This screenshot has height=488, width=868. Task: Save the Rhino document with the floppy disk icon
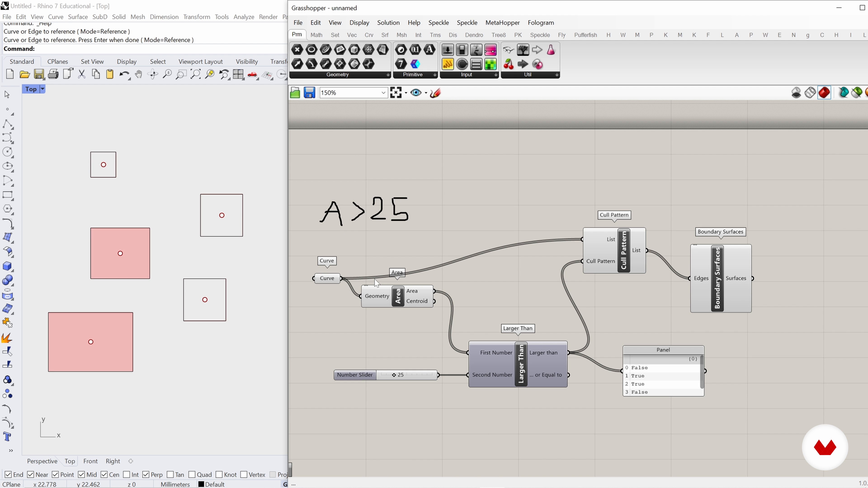(x=39, y=74)
